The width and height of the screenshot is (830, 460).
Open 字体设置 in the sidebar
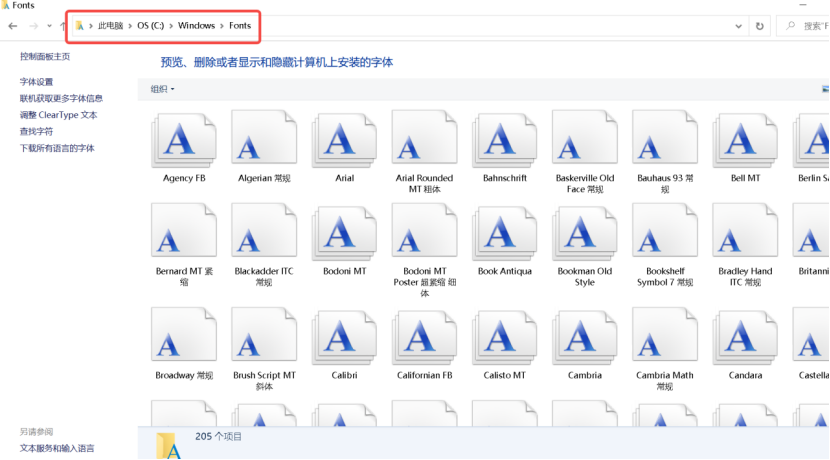point(37,82)
